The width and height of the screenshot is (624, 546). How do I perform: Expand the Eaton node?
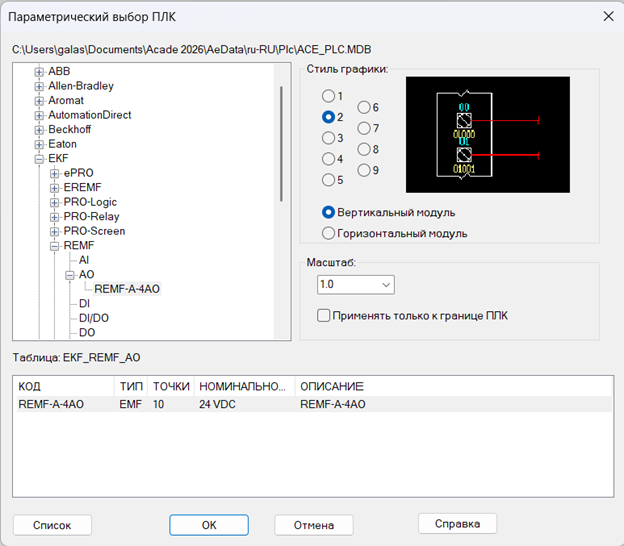[39, 144]
